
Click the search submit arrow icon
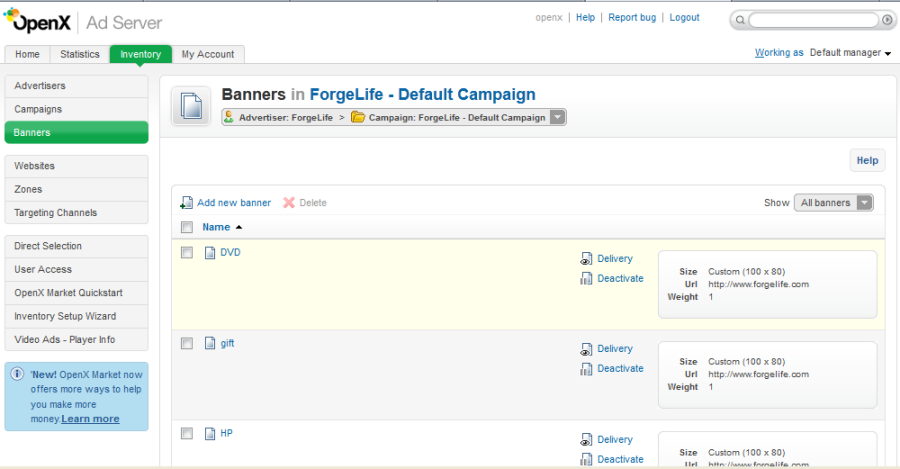tap(887, 20)
